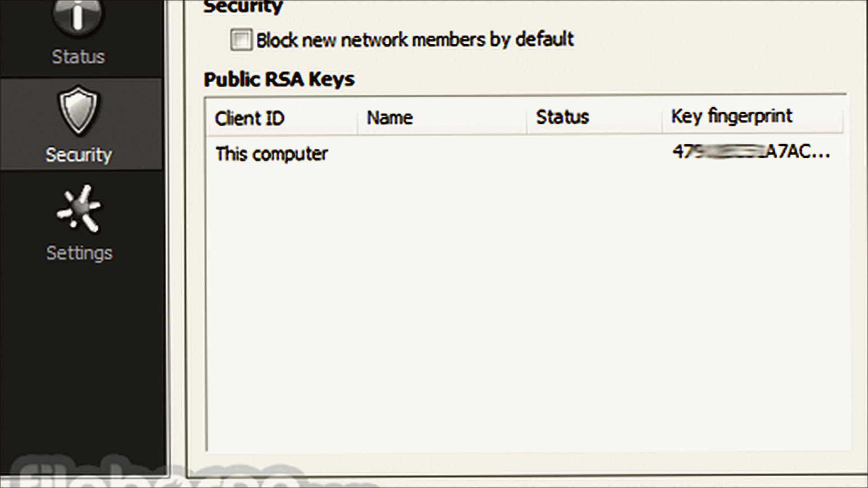This screenshot has width=868, height=488.
Task: Click the divider between Status and Key fingerprint
Action: coord(662,117)
